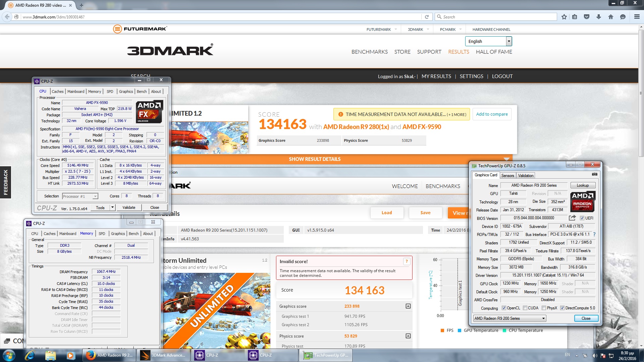Click the volume speaker icon in system tray

[x=595, y=356]
